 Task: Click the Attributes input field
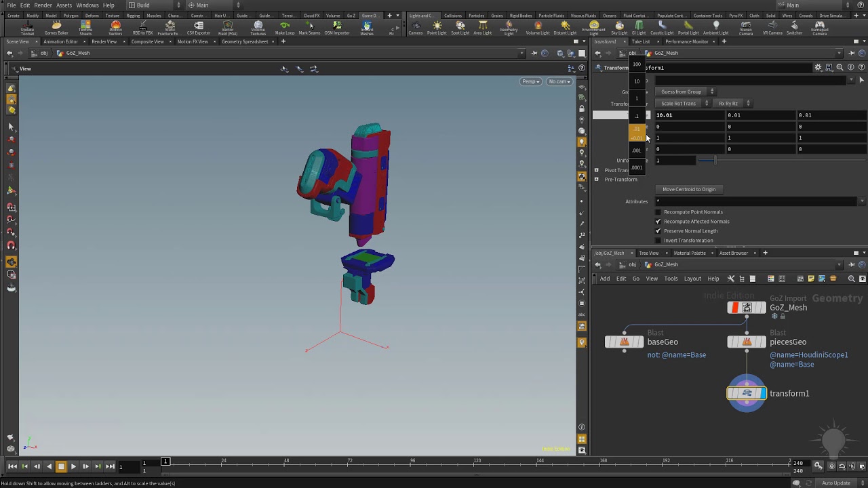coord(756,201)
